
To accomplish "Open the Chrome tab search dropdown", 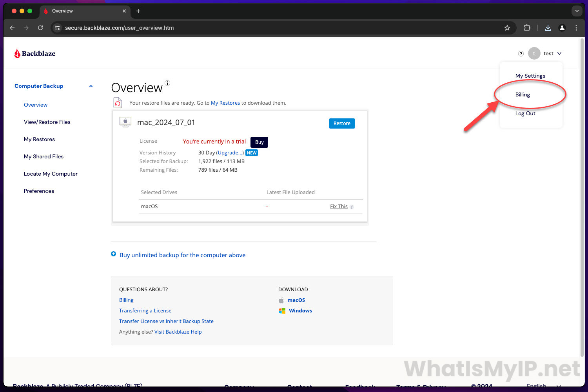I will coord(577,11).
